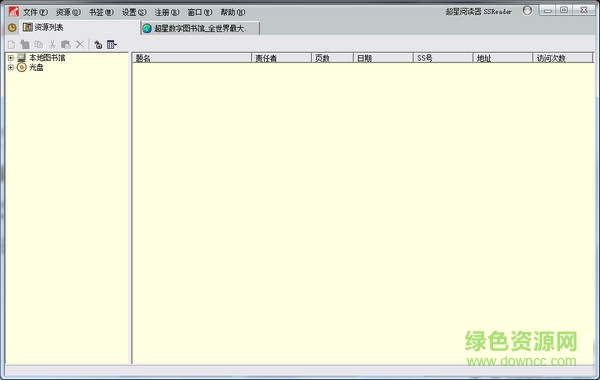The image size is (600, 380).
Task: Sort by the 访问次数 column header
Action: pos(562,58)
